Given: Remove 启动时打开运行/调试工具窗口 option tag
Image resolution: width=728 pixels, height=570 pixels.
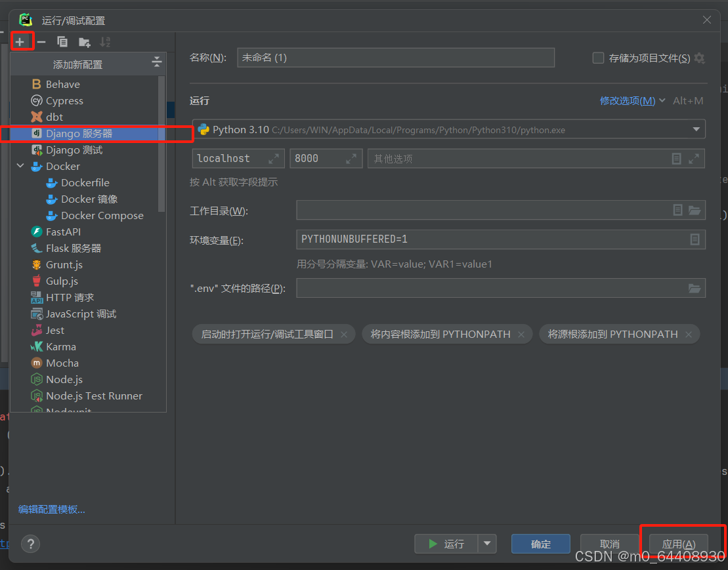Looking at the screenshot, I should click(x=344, y=335).
